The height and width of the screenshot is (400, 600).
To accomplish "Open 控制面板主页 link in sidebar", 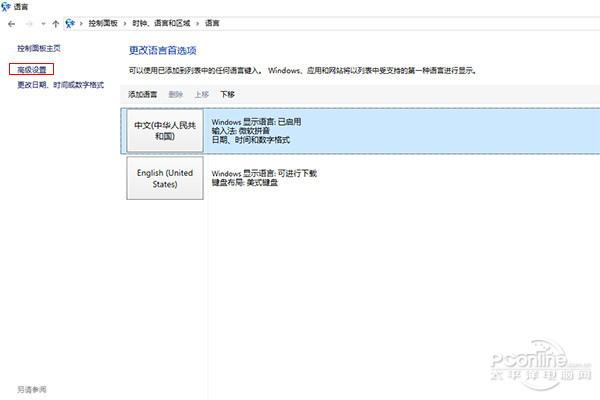I will click(x=39, y=48).
